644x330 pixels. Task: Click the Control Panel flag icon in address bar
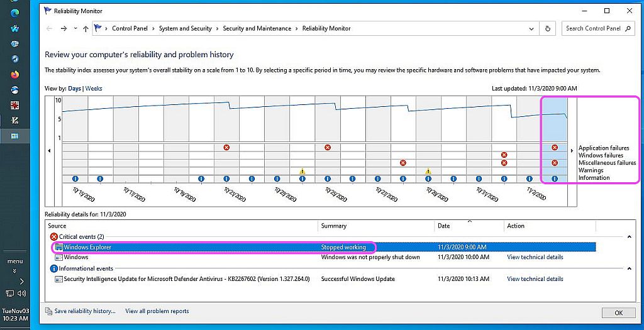pyautogui.click(x=97, y=28)
